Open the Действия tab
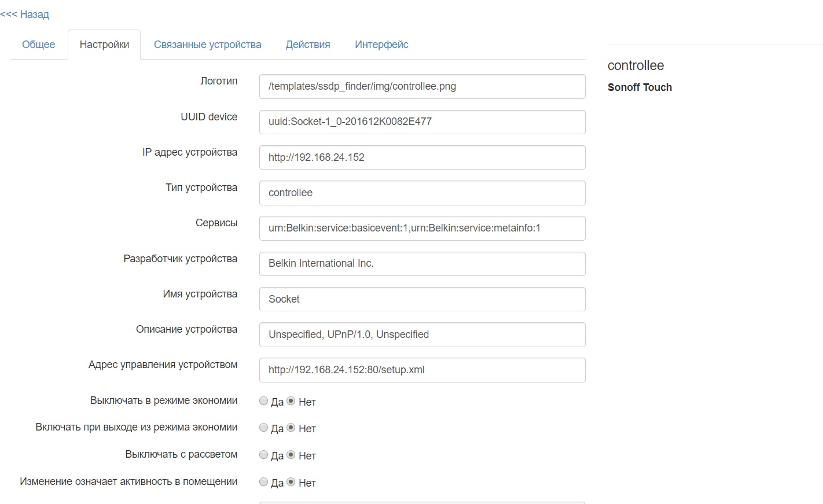Screen dimensions: 823x504 [x=308, y=45]
